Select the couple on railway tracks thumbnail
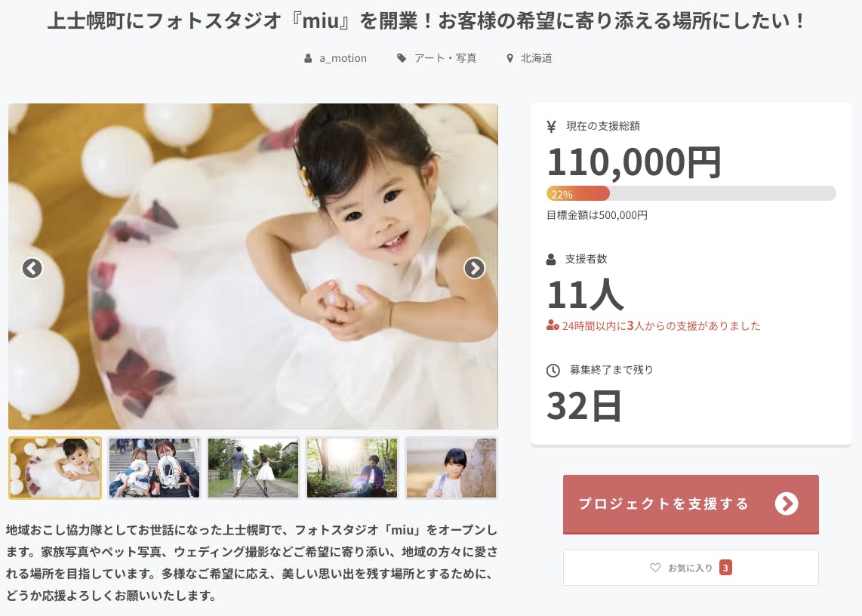Viewport: 862px width, 616px height. [x=253, y=468]
